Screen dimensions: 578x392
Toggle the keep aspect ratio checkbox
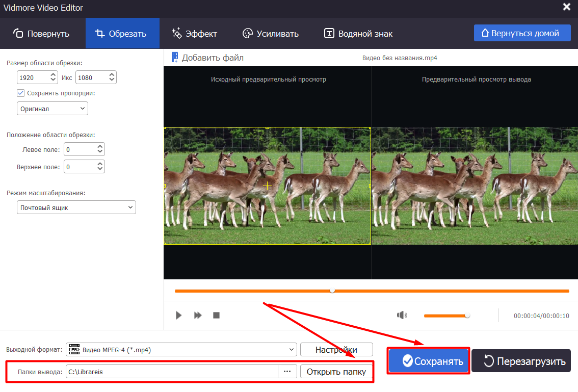[21, 93]
